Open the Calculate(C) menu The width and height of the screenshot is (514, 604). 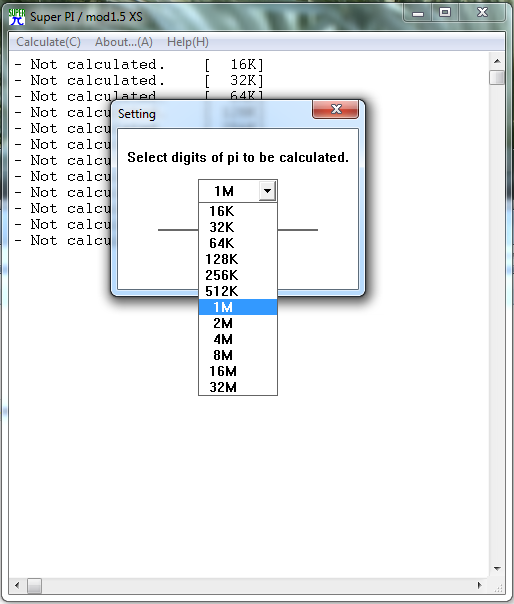click(49, 42)
